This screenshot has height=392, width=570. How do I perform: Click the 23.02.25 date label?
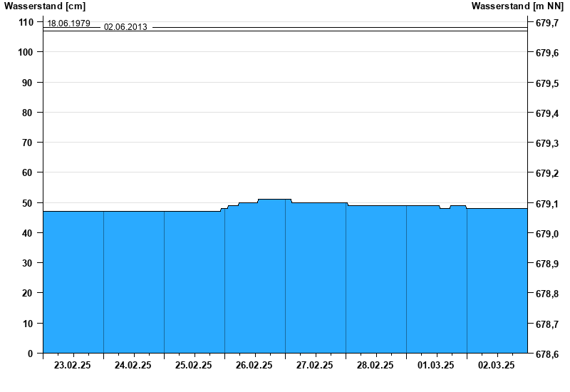(73, 366)
